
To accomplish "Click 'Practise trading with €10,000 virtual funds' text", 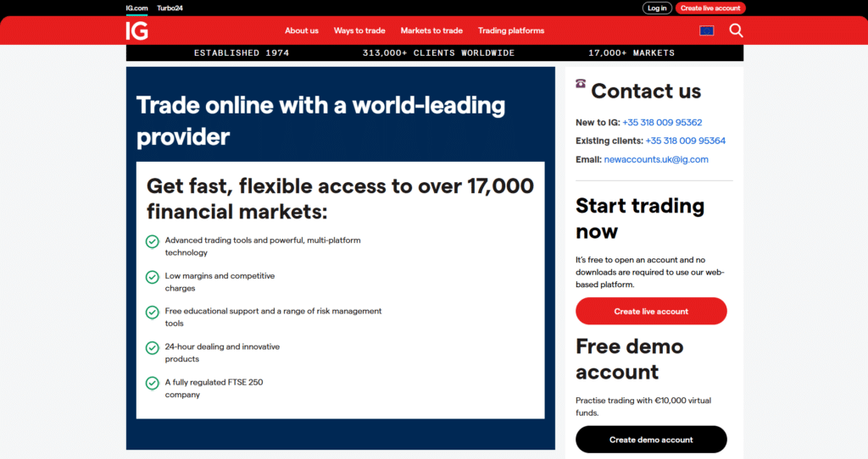I will (x=643, y=406).
